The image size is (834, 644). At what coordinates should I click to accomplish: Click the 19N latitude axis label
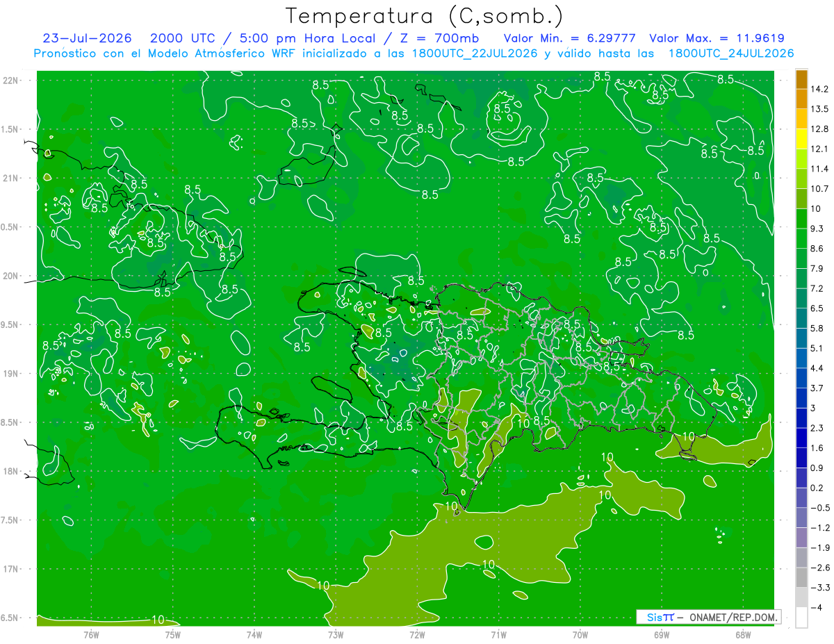tap(11, 373)
